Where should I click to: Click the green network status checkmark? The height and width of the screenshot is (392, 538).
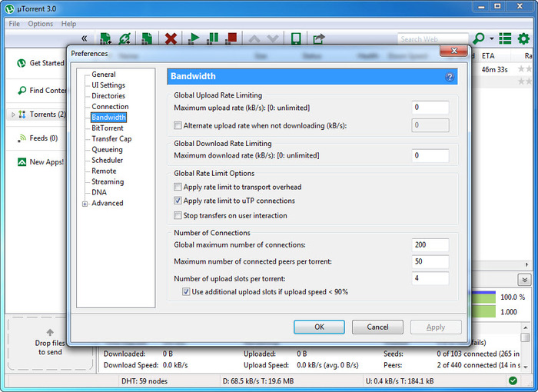coord(513,380)
